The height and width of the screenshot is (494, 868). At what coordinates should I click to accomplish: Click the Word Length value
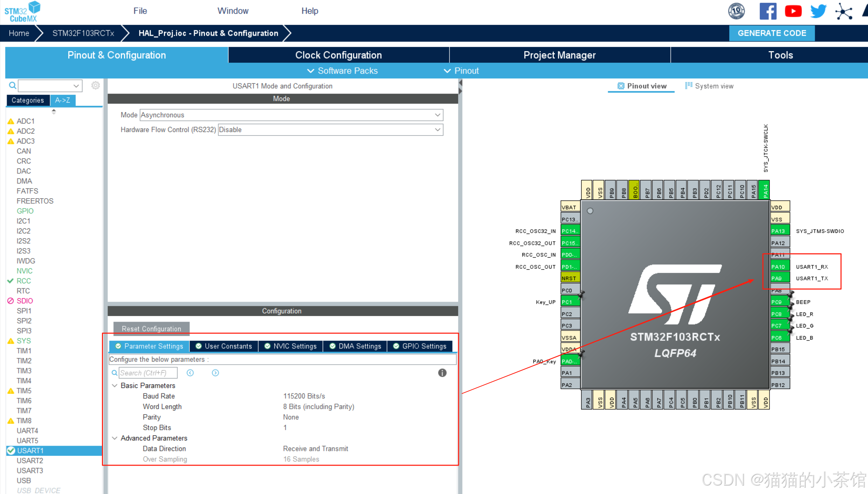(x=319, y=406)
